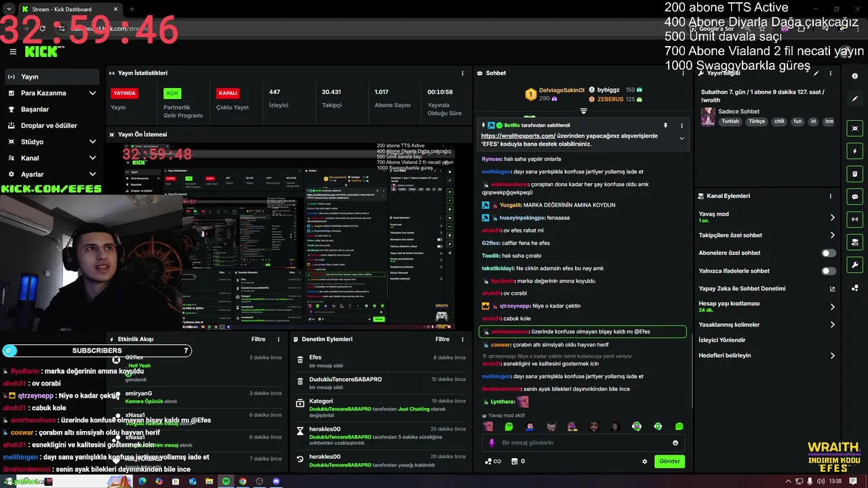Viewport: 868px width, 488px height.
Task: Click the shop icon below chat input
Action: coord(514,462)
